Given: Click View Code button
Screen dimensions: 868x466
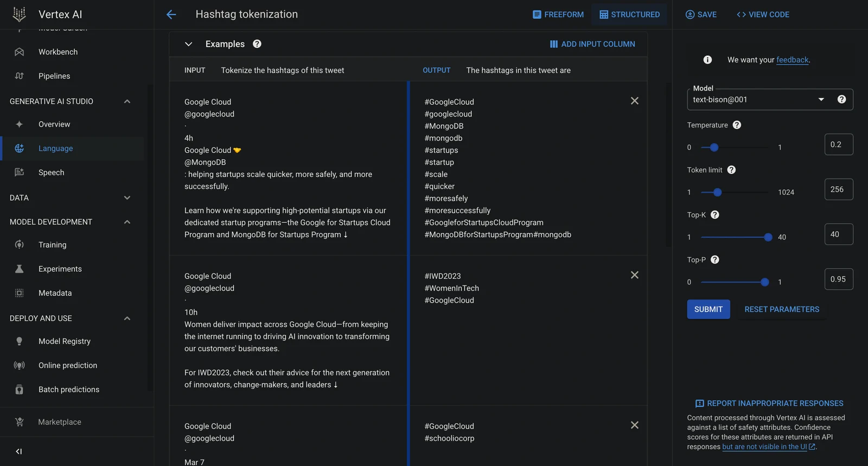Looking at the screenshot, I should [763, 15].
